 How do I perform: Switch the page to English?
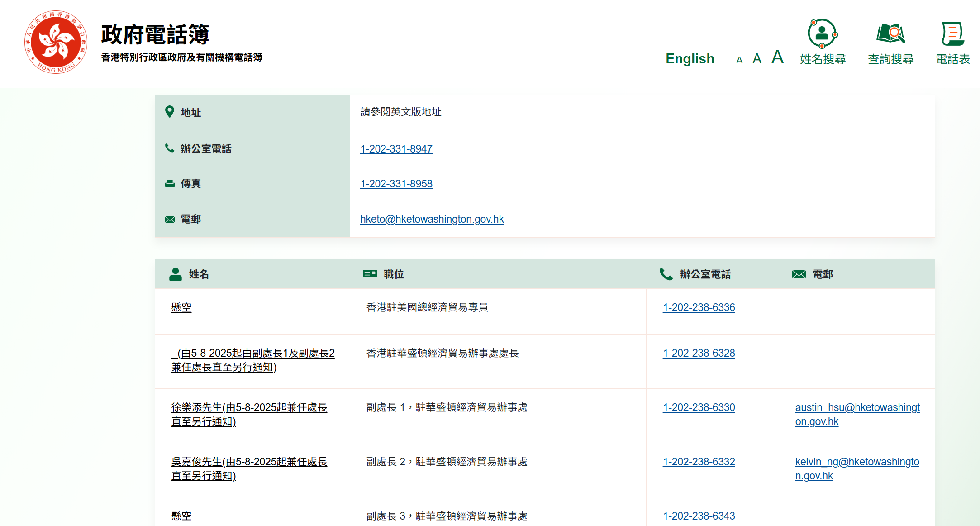pyautogui.click(x=690, y=58)
